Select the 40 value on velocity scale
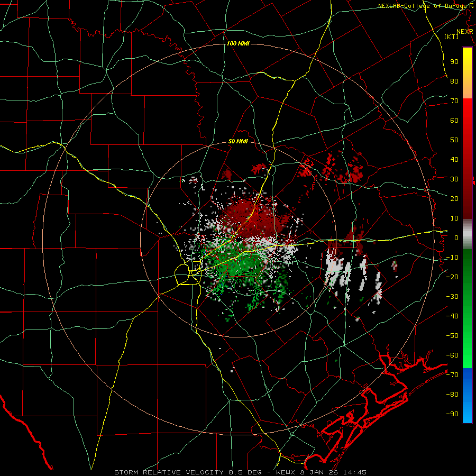Screen dimensions: 476x476 pyautogui.click(x=454, y=159)
